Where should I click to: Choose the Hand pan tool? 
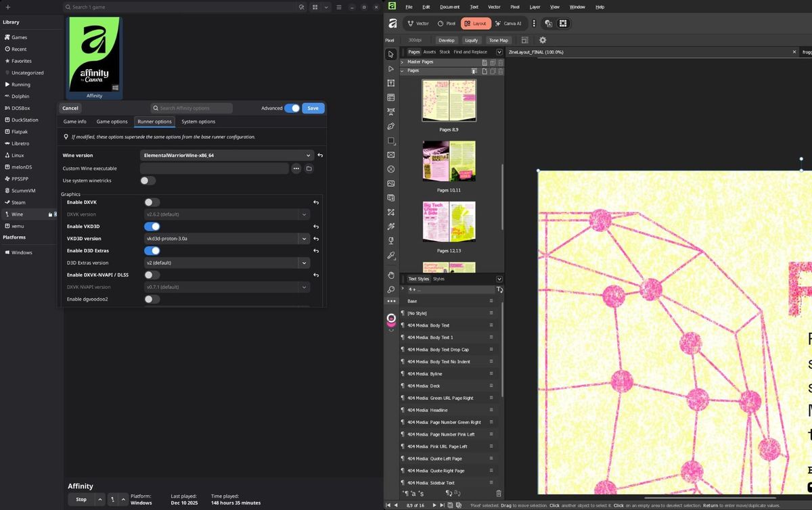[391, 275]
